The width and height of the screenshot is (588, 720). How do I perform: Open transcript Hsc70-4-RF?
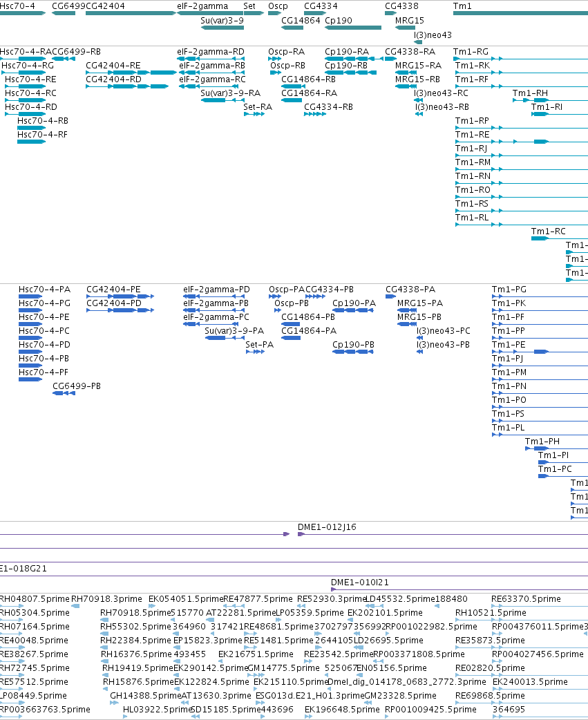pos(42,135)
